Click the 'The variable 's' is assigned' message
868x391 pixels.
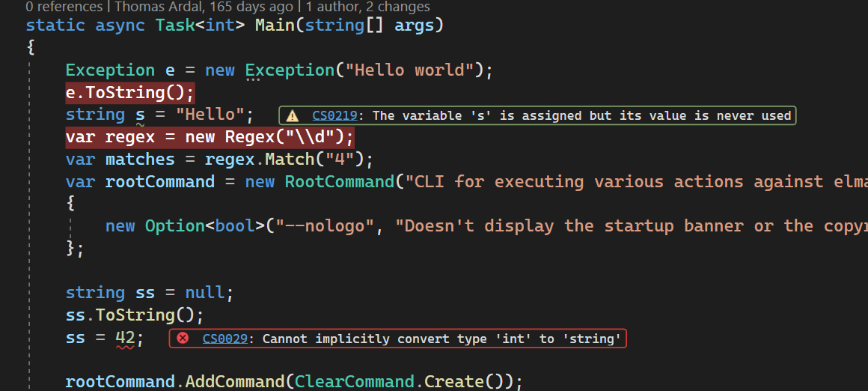582,116
